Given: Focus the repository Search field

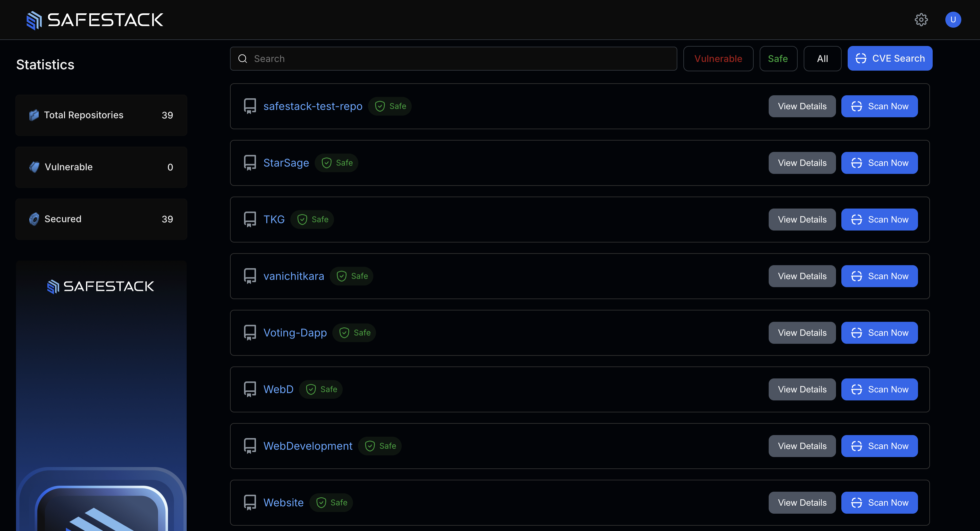Looking at the screenshot, I should pyautogui.click(x=457, y=59).
